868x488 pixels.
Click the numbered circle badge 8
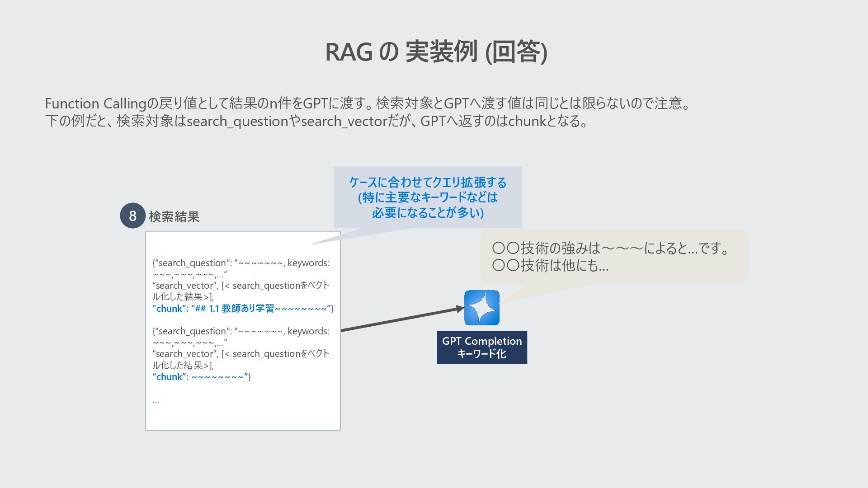pos(132,216)
